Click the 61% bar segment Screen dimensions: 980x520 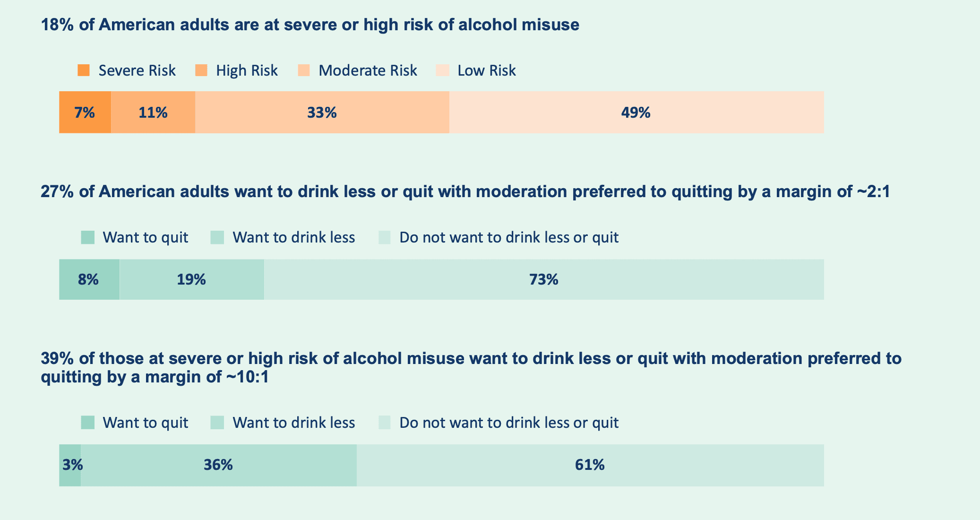pos(590,465)
